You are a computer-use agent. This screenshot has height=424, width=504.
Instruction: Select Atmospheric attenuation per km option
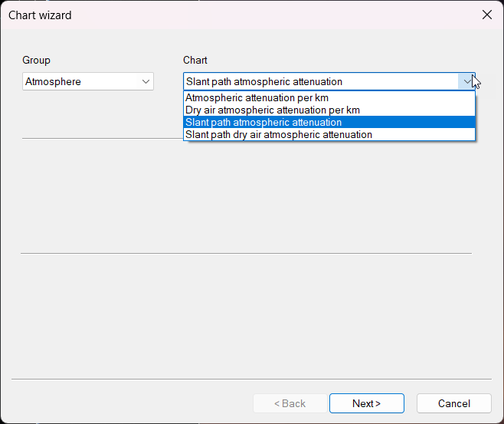(257, 98)
